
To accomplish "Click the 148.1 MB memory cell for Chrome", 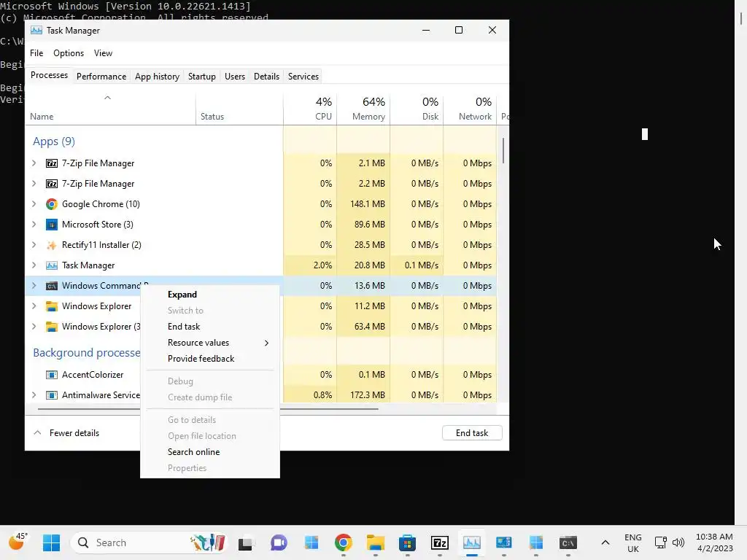I will coord(363,204).
